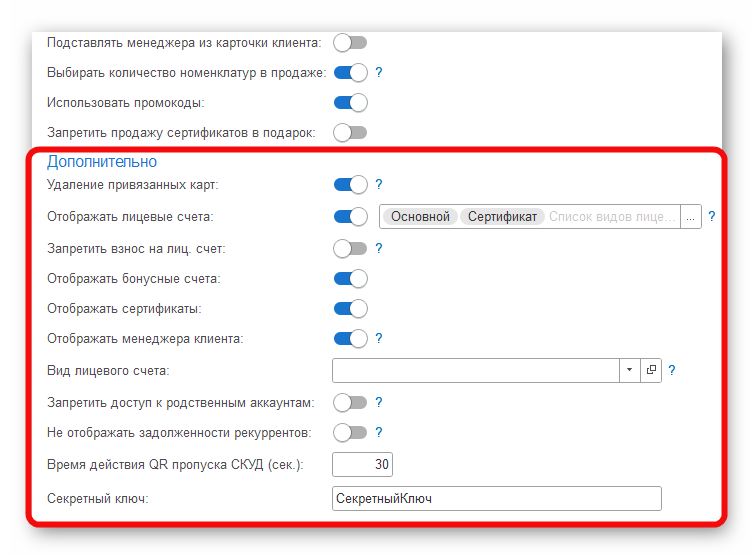Click 'Дополнительно' section heading
754x556 pixels.
102,162
